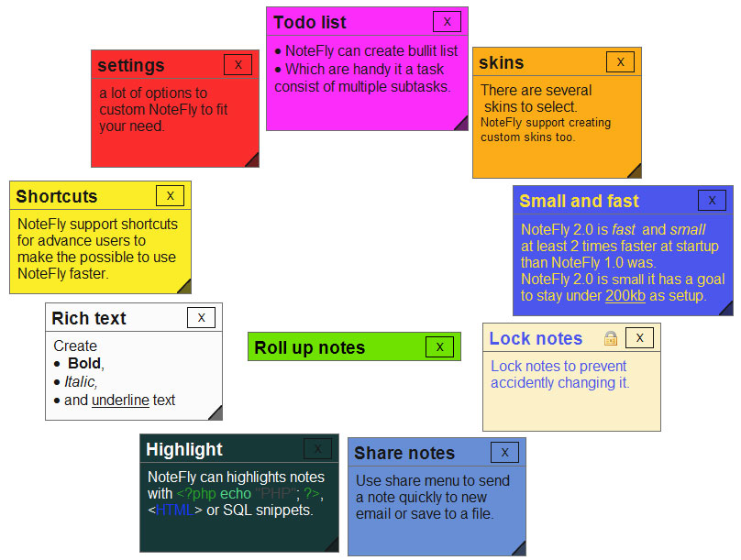Viewport: 741px width, 560px height.
Task: Close the red settings note
Action: pos(238,64)
